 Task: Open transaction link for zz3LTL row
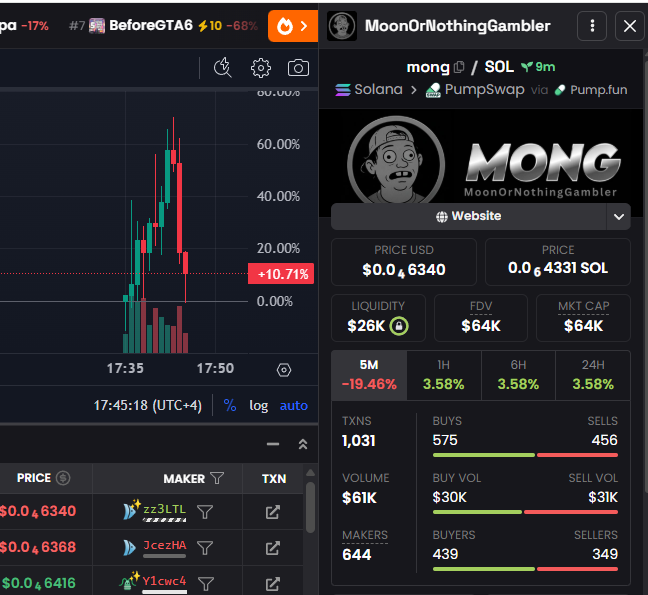[x=272, y=512]
